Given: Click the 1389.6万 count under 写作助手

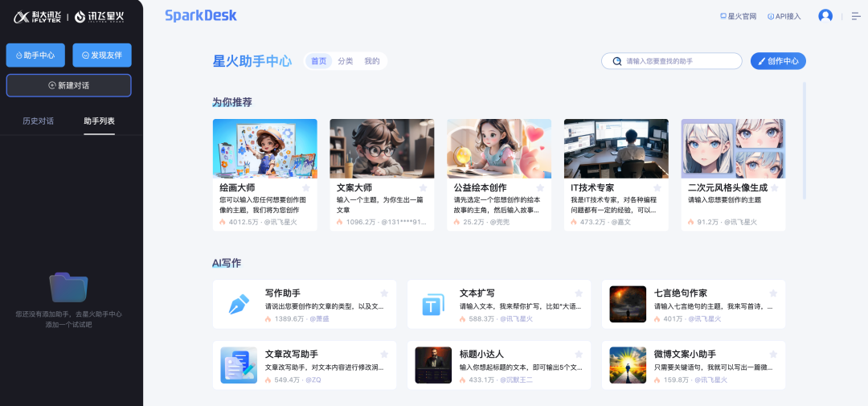Looking at the screenshot, I should point(289,319).
